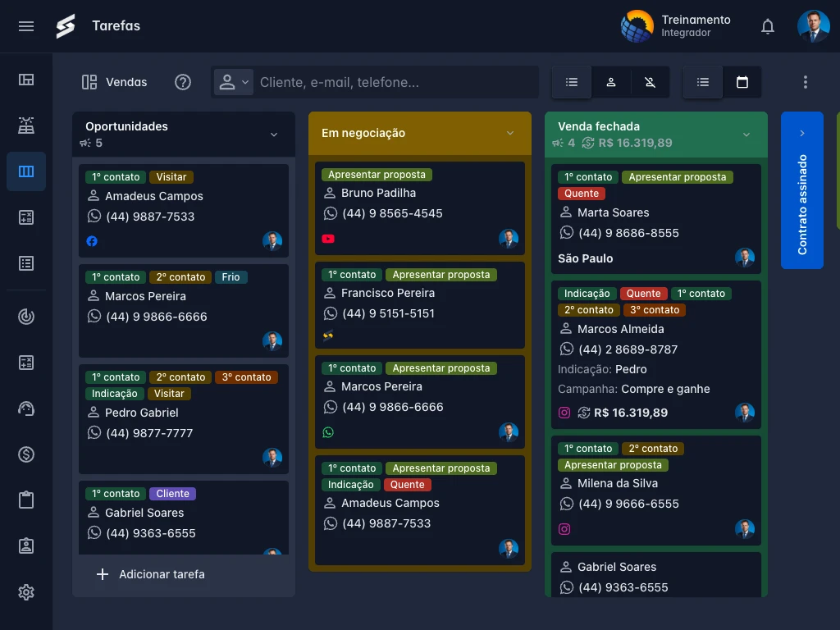Click the Frio tag on Marcos Pereira card

(x=231, y=277)
